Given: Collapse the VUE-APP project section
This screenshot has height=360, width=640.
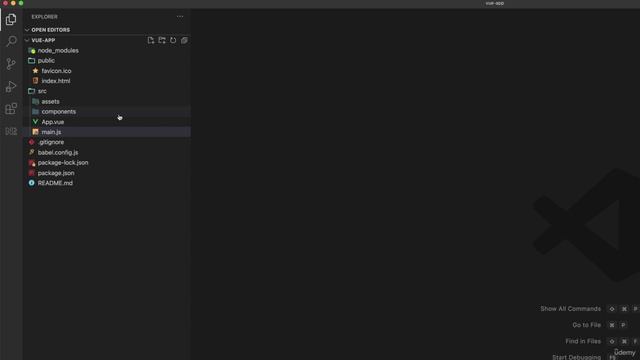Looking at the screenshot, I should pos(43,40).
